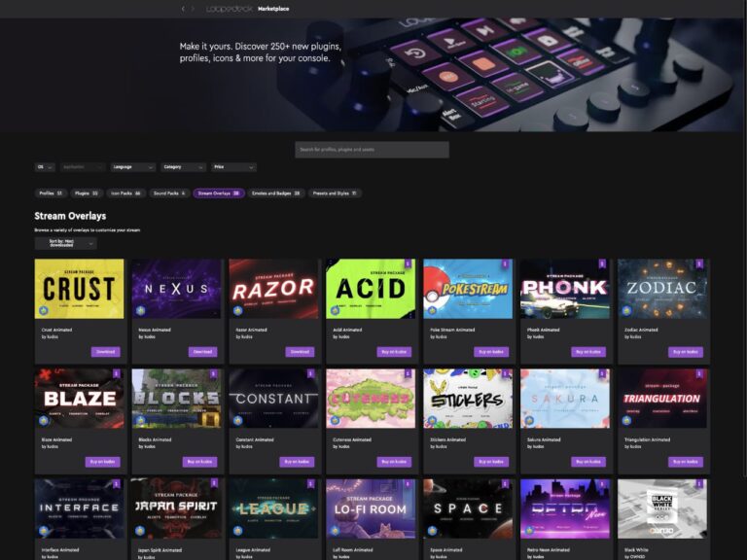Click the purple premium ribbon on Blaze card

click(x=116, y=373)
